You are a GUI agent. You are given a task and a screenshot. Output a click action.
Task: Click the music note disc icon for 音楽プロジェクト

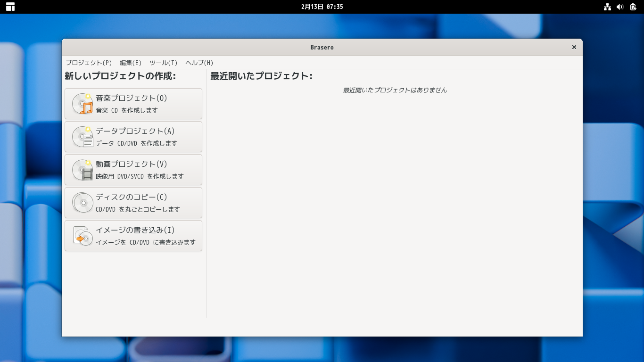[83, 104]
